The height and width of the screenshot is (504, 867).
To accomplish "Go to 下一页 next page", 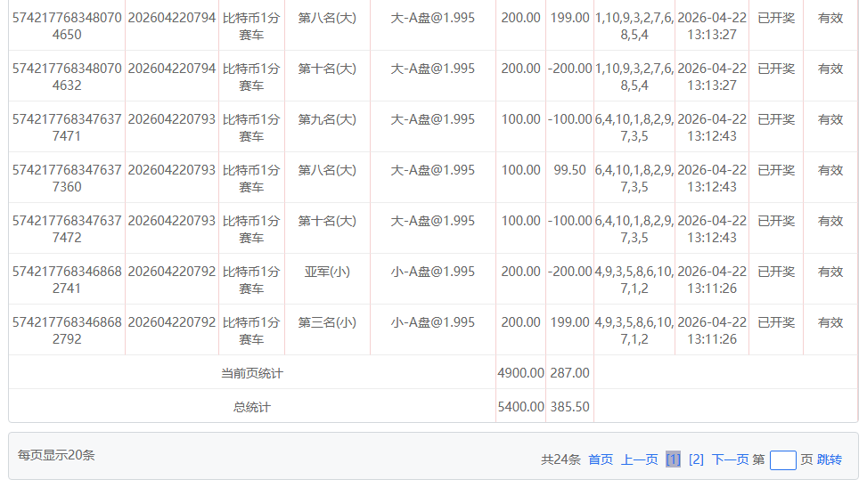I will click(730, 459).
